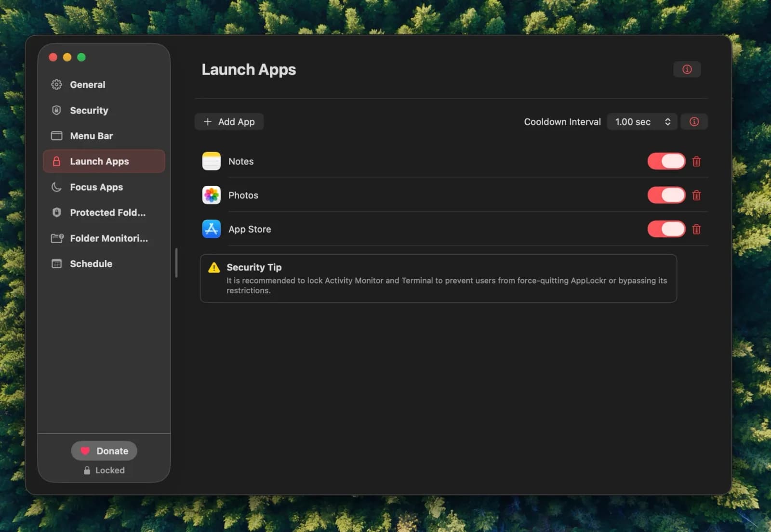Switch to the Focus Apps section
Viewport: 771px width, 532px height.
click(104, 187)
